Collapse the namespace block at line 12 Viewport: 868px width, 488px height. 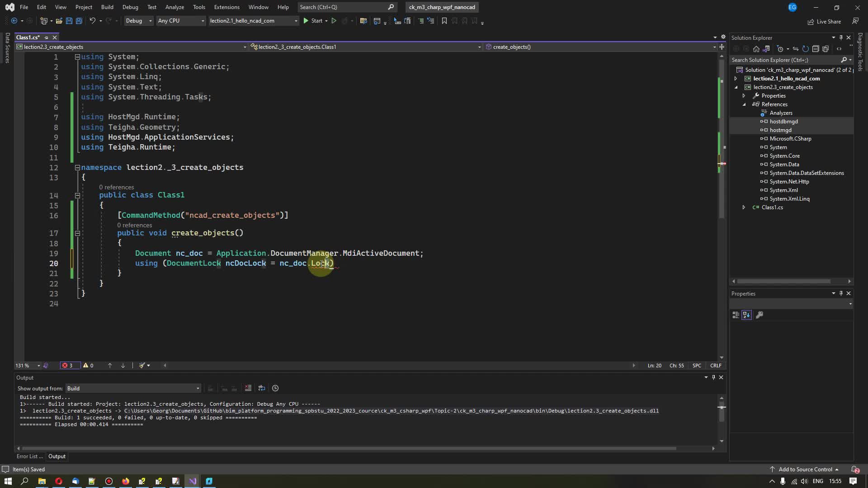click(77, 168)
